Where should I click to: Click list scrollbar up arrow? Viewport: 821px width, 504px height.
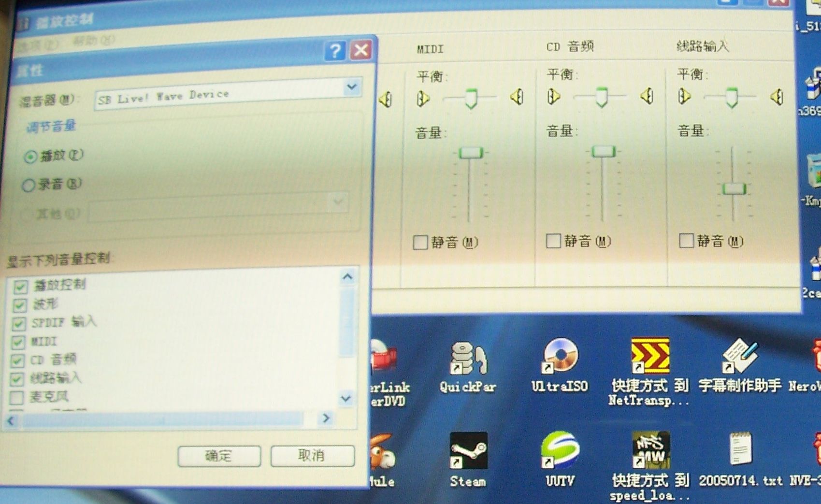(x=347, y=277)
